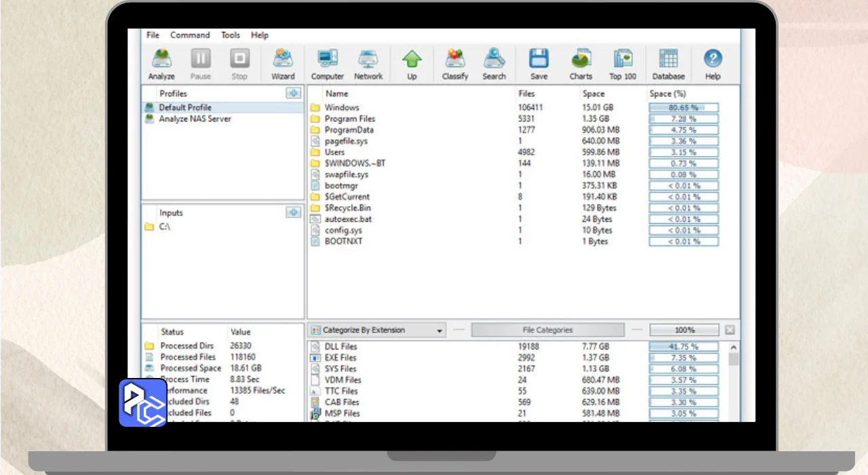Screen dimensions: 868x475
Task: Click the Analyze toolbar icon
Action: tap(161, 64)
